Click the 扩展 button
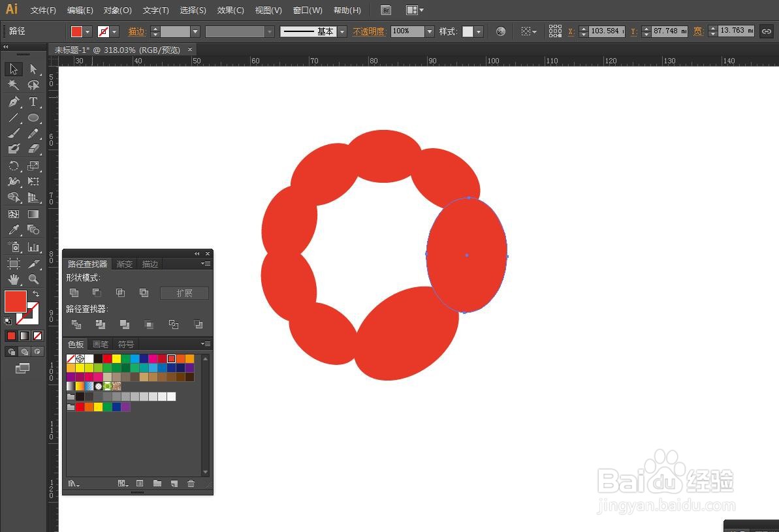The image size is (779, 532). [184, 293]
